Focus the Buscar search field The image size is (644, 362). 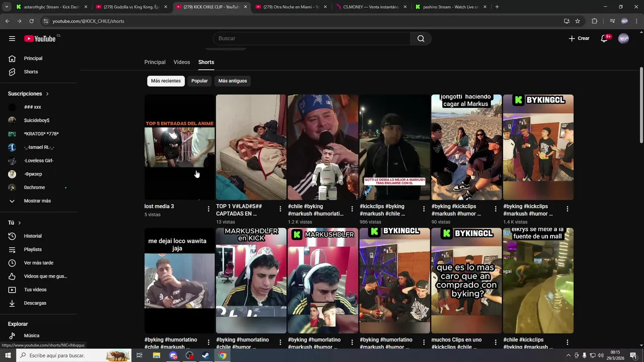click(312, 39)
